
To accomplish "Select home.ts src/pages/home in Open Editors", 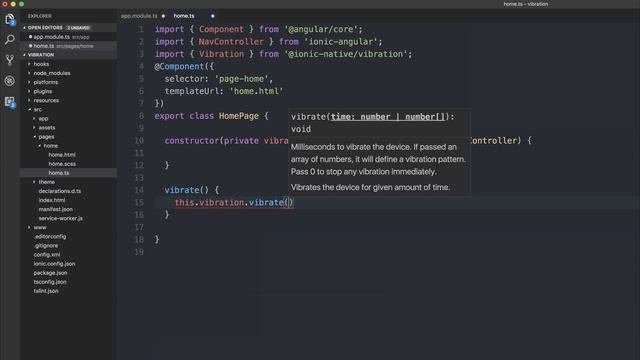I will [x=69, y=46].
